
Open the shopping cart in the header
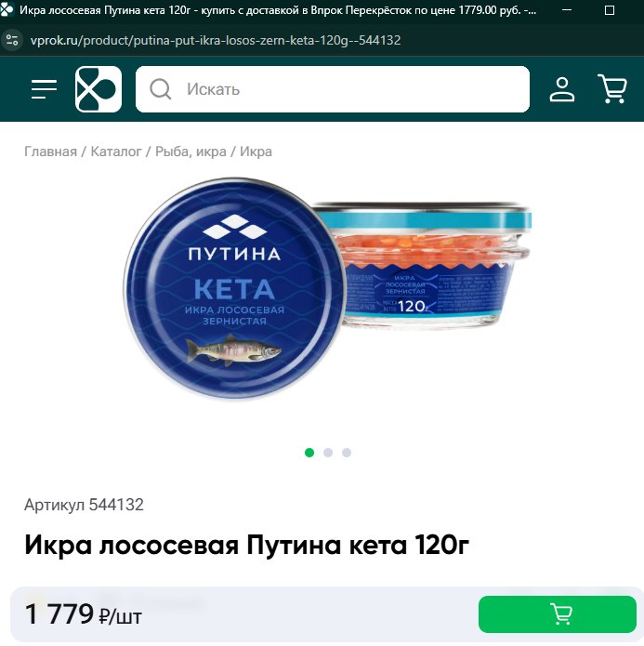point(612,88)
